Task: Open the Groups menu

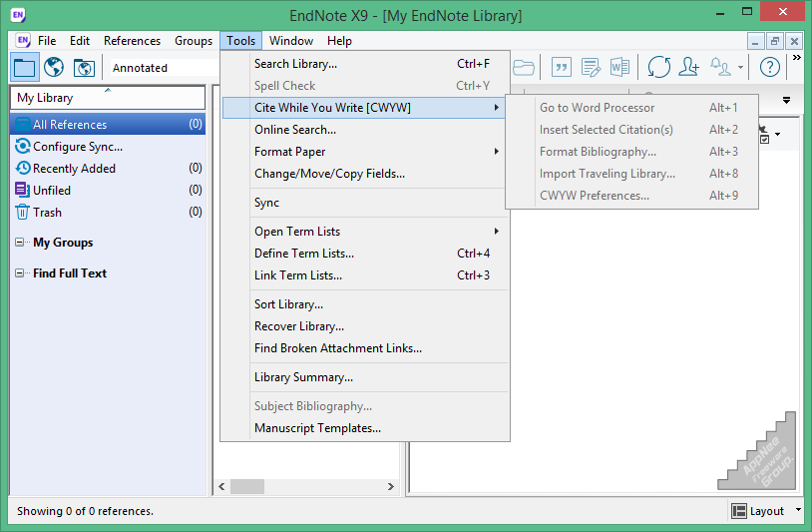Action: [x=194, y=40]
